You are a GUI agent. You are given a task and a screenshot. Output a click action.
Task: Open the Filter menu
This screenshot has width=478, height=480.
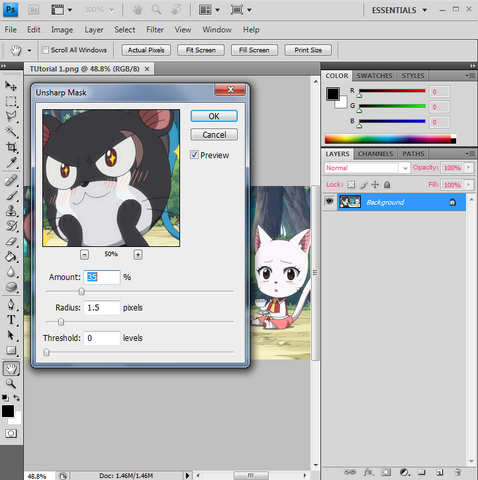point(155,30)
